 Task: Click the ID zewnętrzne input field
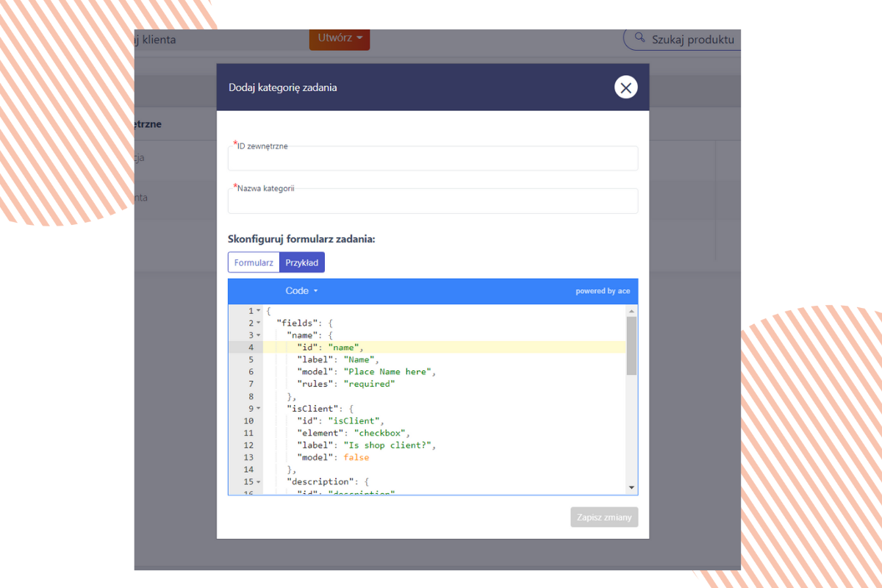coord(433,158)
